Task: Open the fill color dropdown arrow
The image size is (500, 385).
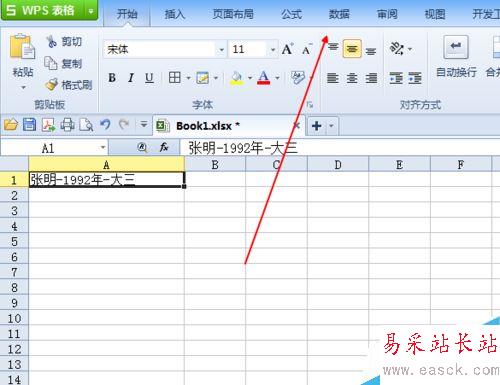Action: point(250,78)
